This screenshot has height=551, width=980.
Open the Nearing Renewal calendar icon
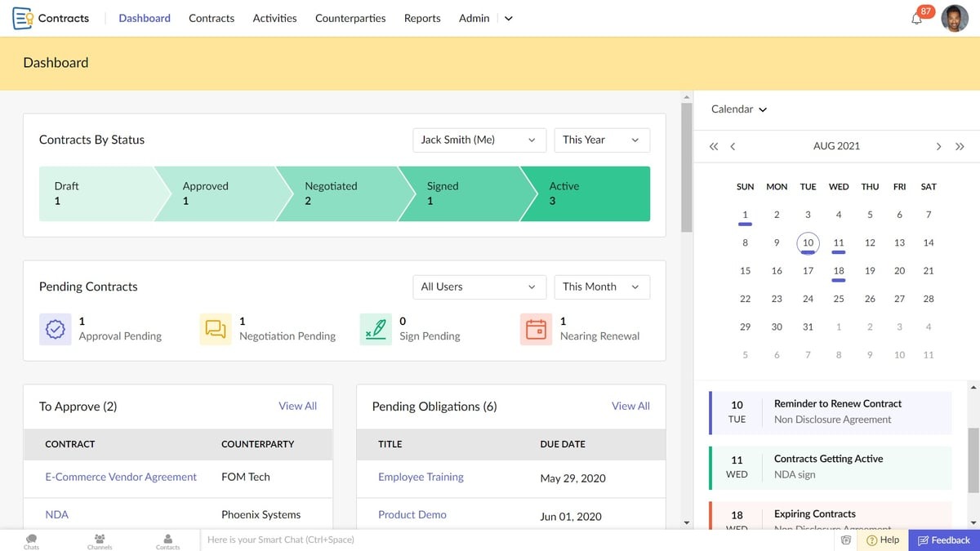coord(537,328)
